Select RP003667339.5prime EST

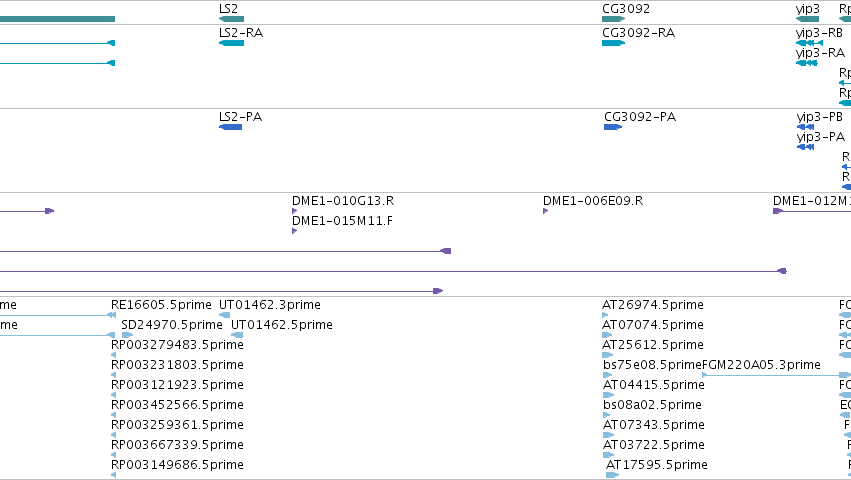[177, 445]
